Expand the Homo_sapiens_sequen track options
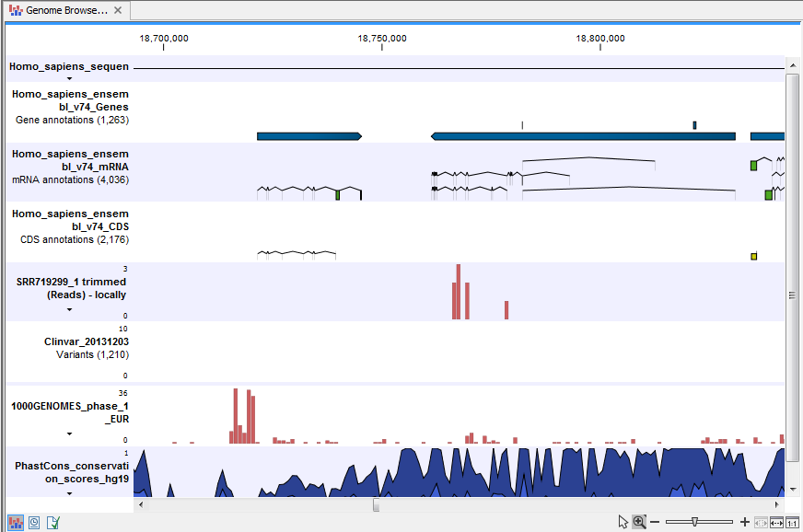The height and width of the screenshot is (532, 803). coord(69,77)
